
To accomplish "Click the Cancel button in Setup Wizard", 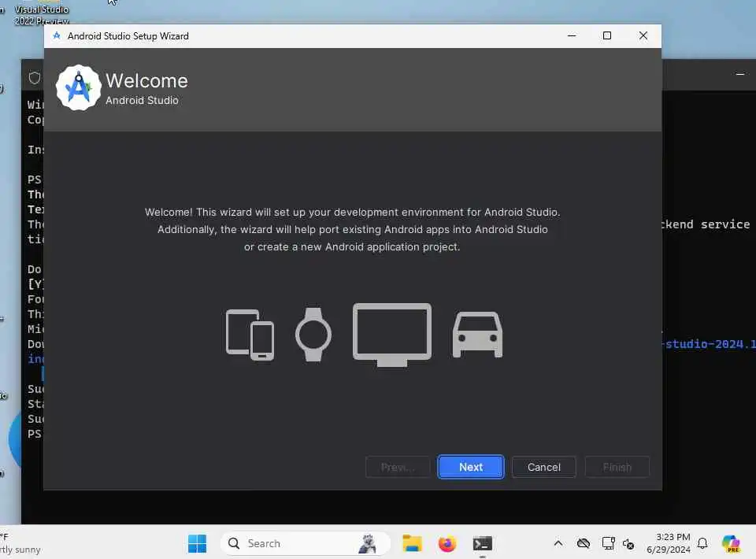I will tap(544, 467).
